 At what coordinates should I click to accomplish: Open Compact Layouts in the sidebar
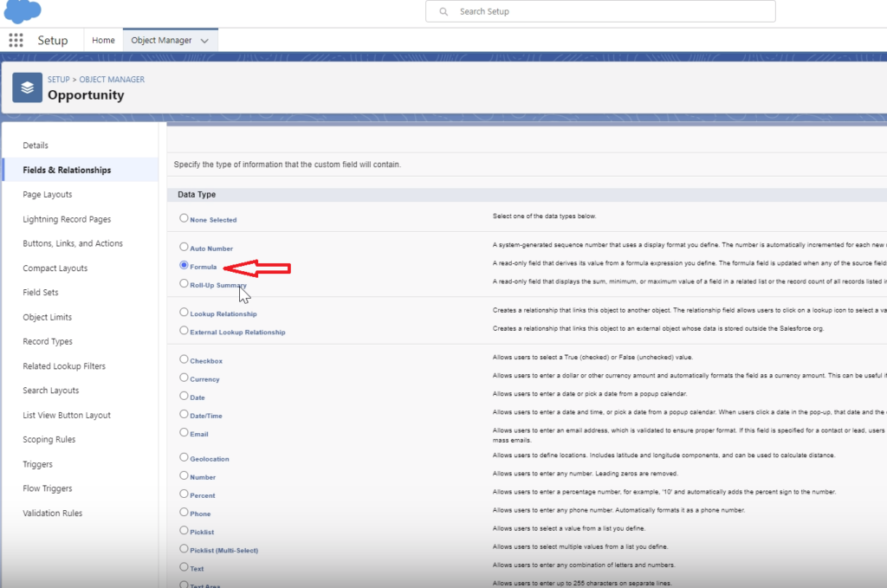point(55,268)
